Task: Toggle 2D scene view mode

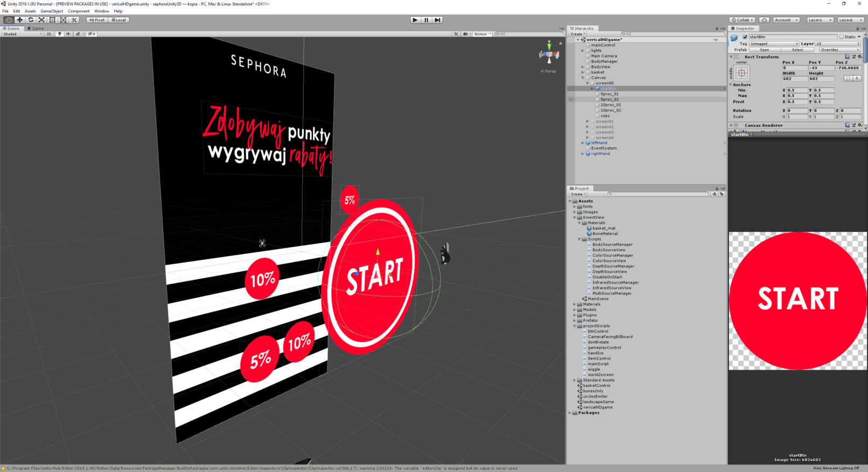Action: coord(48,34)
